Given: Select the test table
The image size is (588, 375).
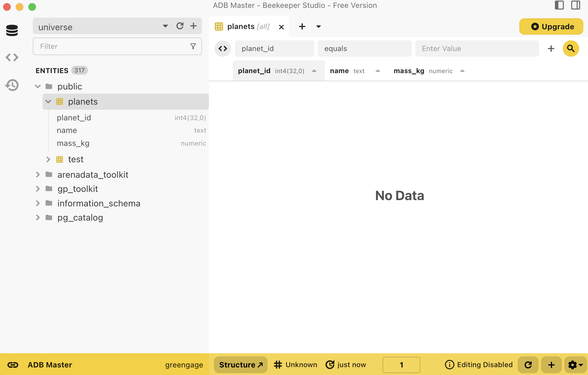Looking at the screenshot, I should (x=76, y=159).
